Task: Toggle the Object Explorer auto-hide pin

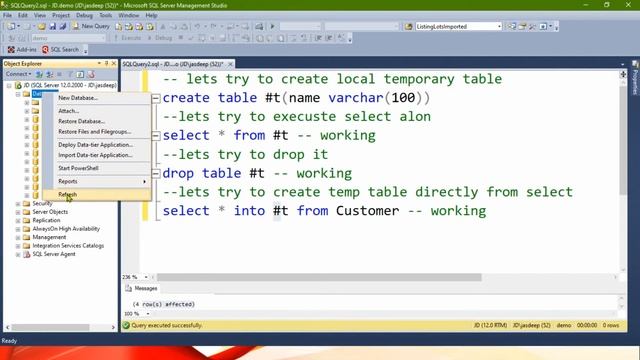Action: [107, 64]
